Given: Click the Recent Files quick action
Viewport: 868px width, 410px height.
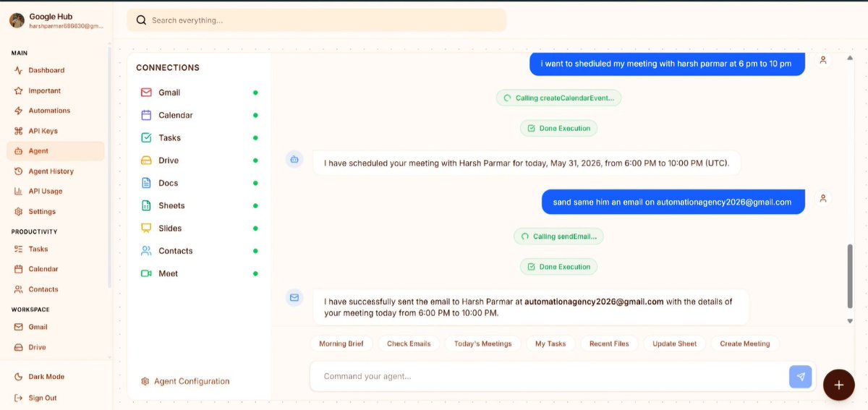Looking at the screenshot, I should 609,343.
